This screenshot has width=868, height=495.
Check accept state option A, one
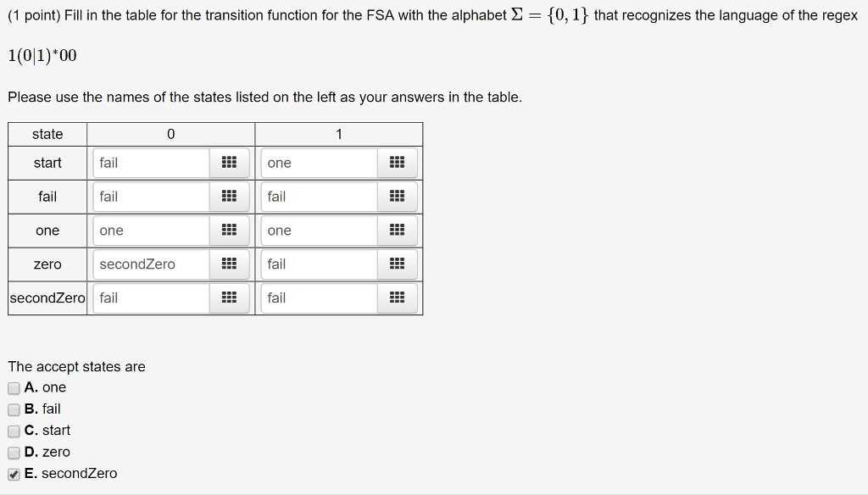pos(14,387)
